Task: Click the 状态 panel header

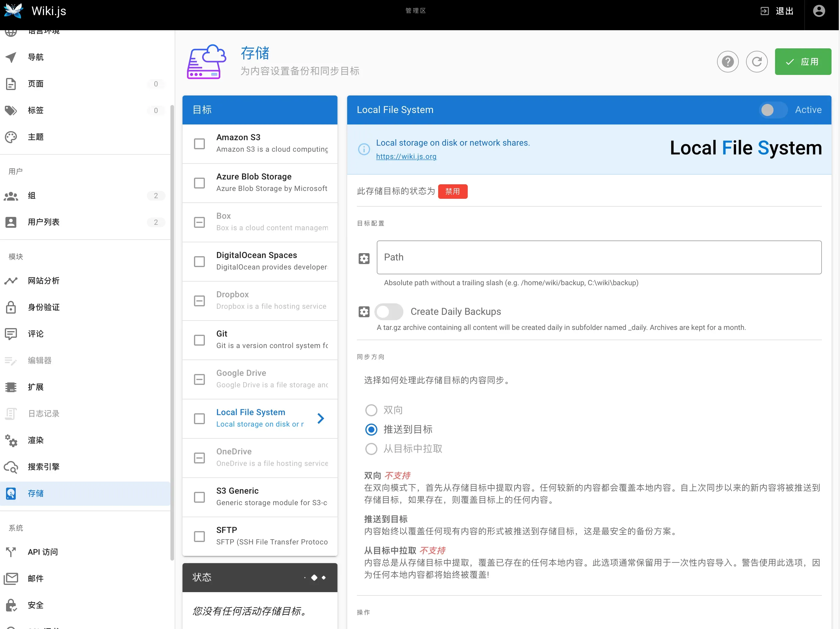Action: [x=260, y=577]
